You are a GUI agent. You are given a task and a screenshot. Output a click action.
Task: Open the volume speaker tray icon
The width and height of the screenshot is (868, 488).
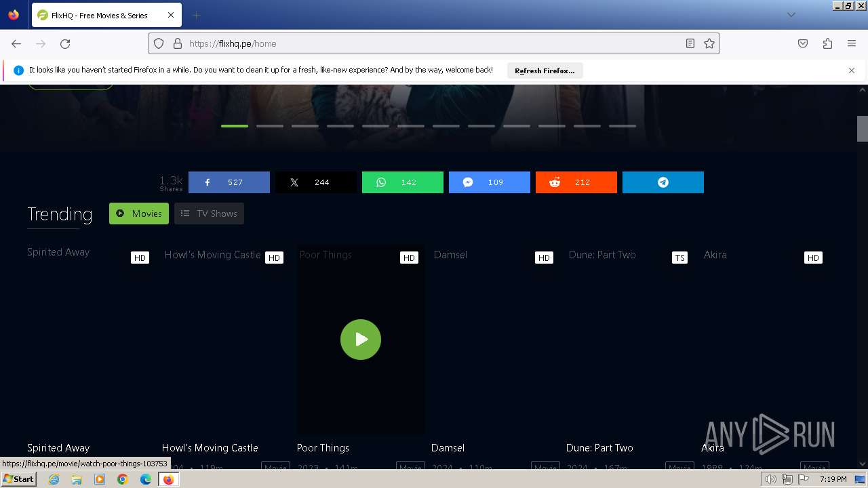click(771, 479)
